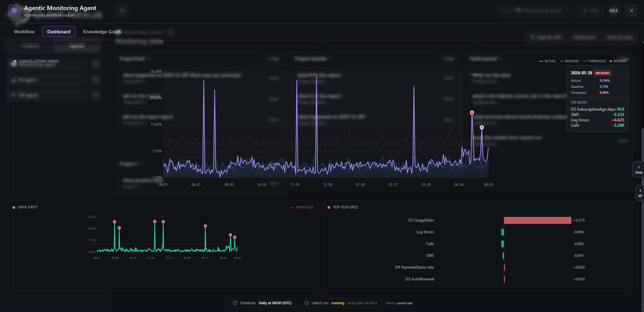Viewport: 644px width, 312px height.
Task: Click the INCIDENT badge in the tooltip
Action: (x=603, y=73)
